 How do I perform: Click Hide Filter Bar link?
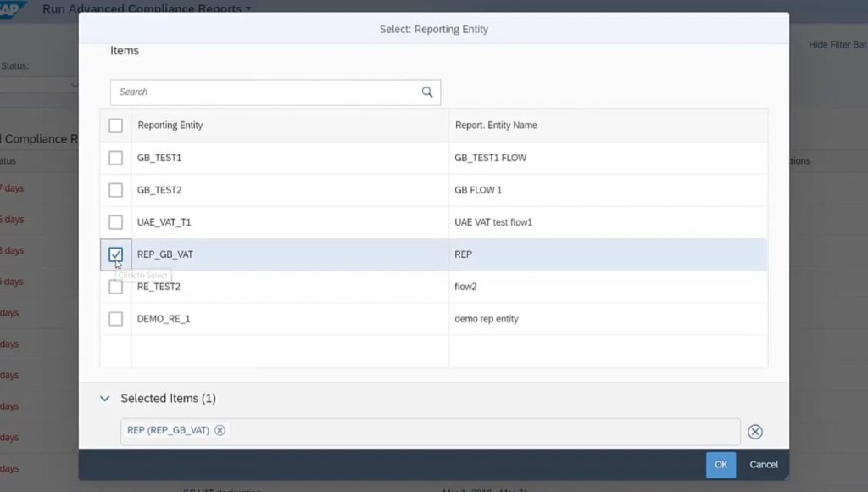[x=837, y=44]
